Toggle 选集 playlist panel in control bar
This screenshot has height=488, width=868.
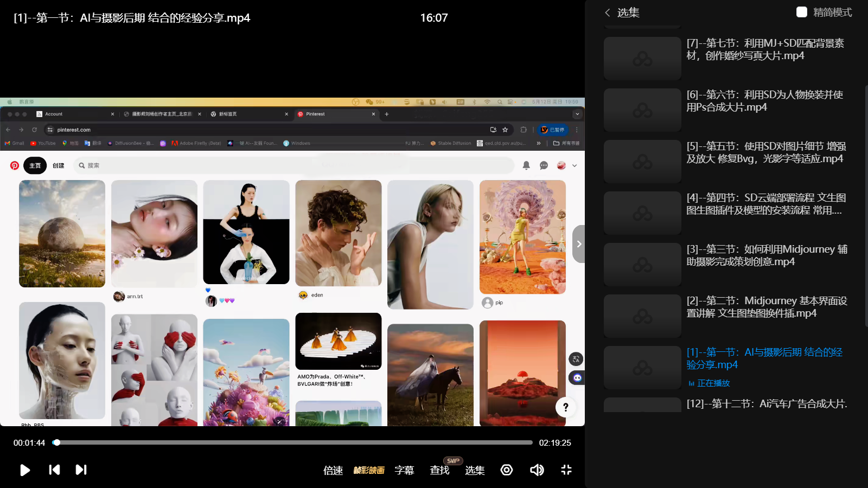pyautogui.click(x=475, y=471)
